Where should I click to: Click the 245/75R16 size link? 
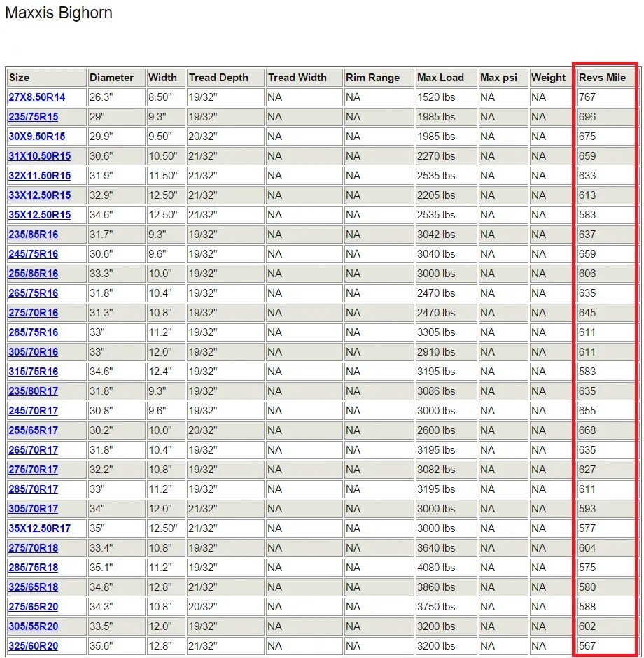[x=34, y=254]
